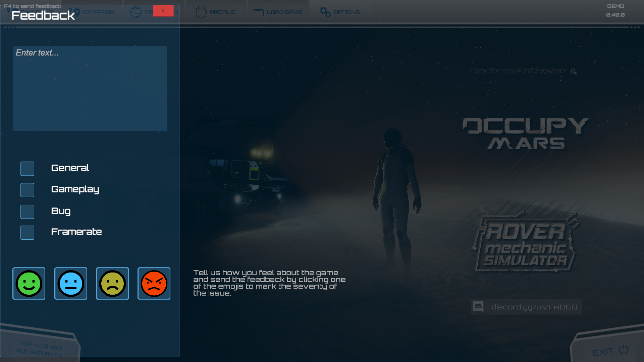The height and width of the screenshot is (362, 644).
Task: Click the Gameplay label text
Action: point(75,190)
